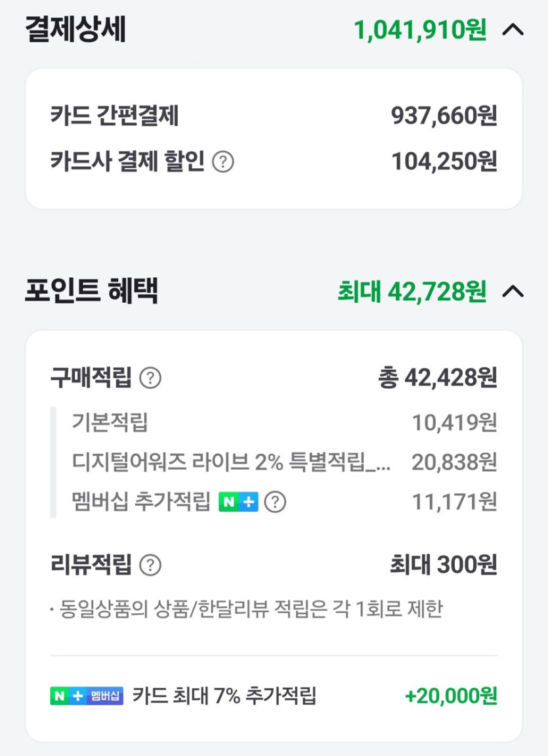Tap the truncated 디지털어워즈 라이브 2% 특별적립 label
This screenshot has width=548, height=756.
tap(231, 462)
